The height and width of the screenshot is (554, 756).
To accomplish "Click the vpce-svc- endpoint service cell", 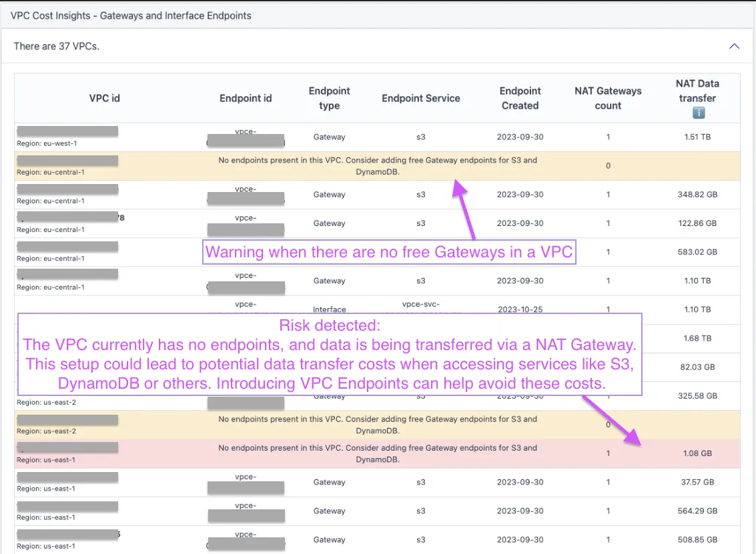I will (x=421, y=305).
